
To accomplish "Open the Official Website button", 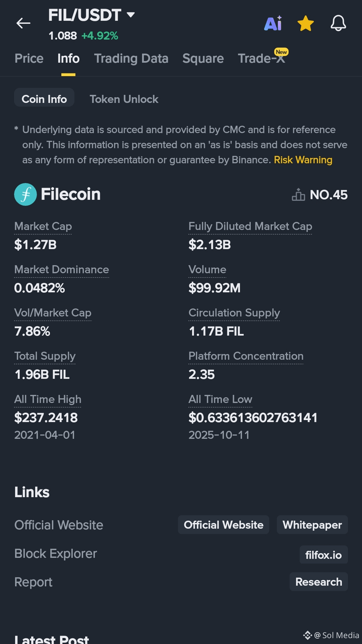I will [x=224, y=525].
